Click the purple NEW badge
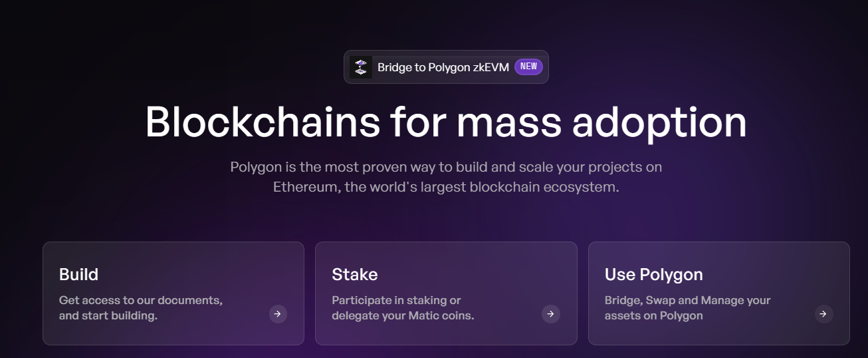This screenshot has width=868, height=358. 528,67
